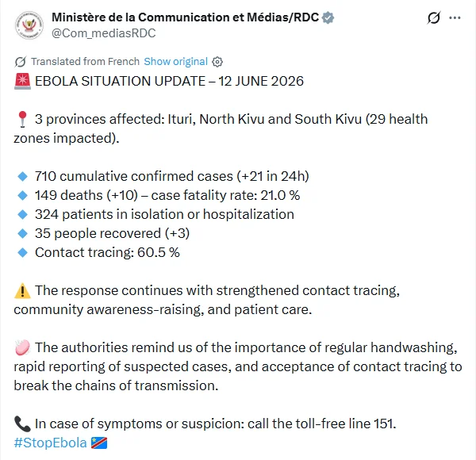Click the DRC flag emoji after #StopEbola
Screen dimensions: 476x460
coord(99,443)
